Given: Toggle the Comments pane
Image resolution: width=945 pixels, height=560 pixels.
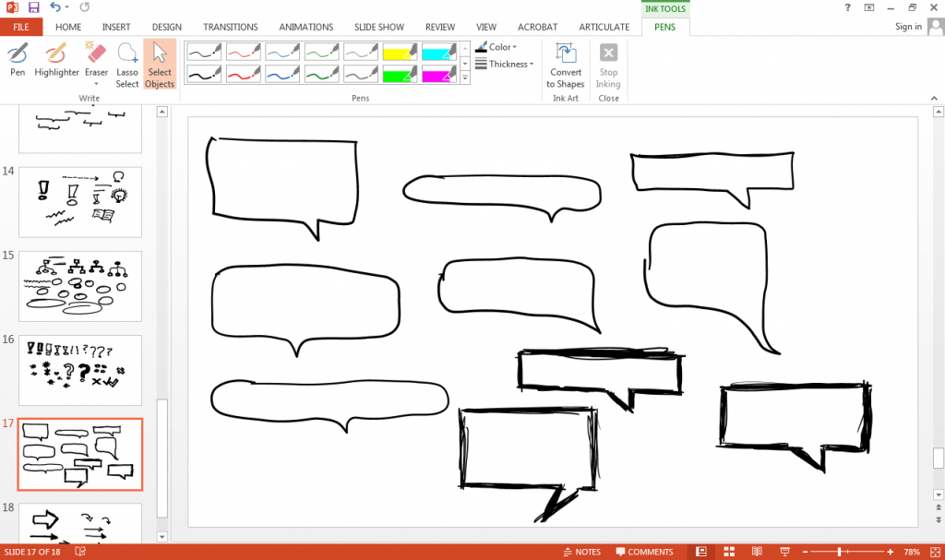Looking at the screenshot, I should click(644, 552).
